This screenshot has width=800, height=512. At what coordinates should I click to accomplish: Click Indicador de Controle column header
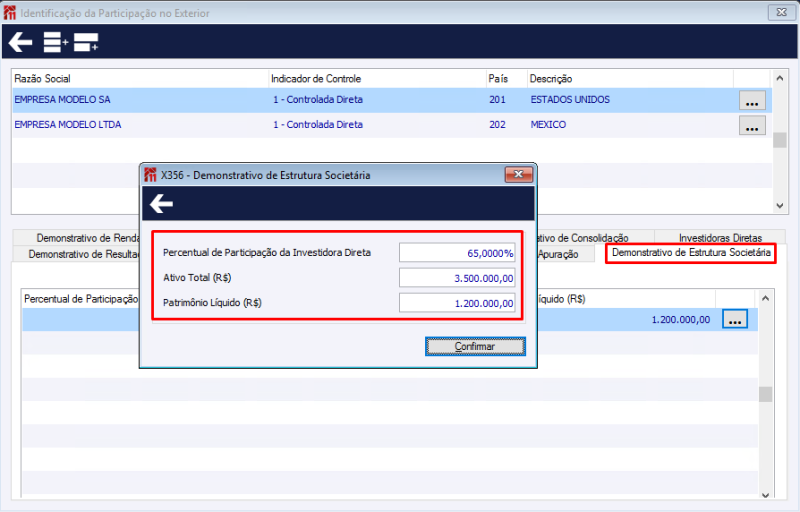tap(378, 79)
